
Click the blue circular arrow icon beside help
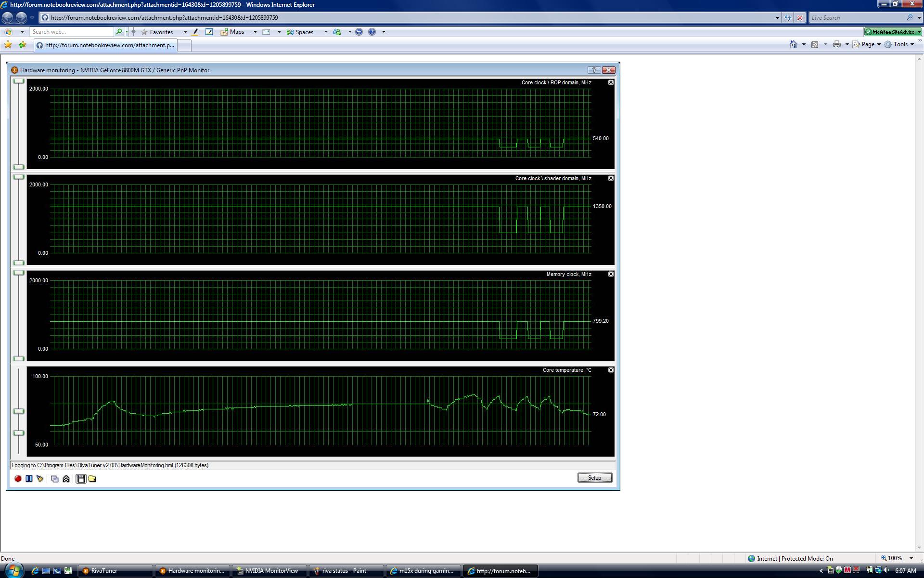[359, 32]
